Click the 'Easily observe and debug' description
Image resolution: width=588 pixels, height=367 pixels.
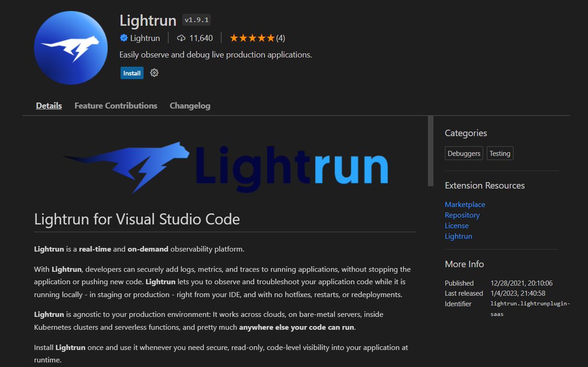click(x=216, y=55)
